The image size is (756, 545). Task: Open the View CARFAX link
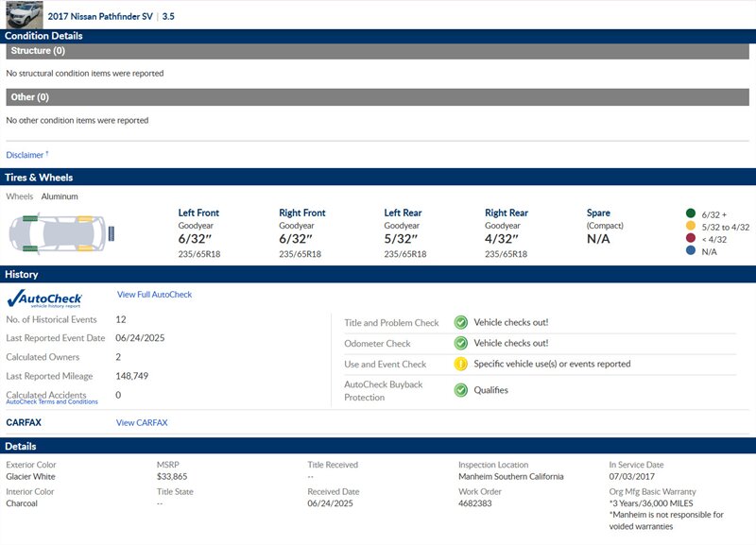click(x=142, y=422)
